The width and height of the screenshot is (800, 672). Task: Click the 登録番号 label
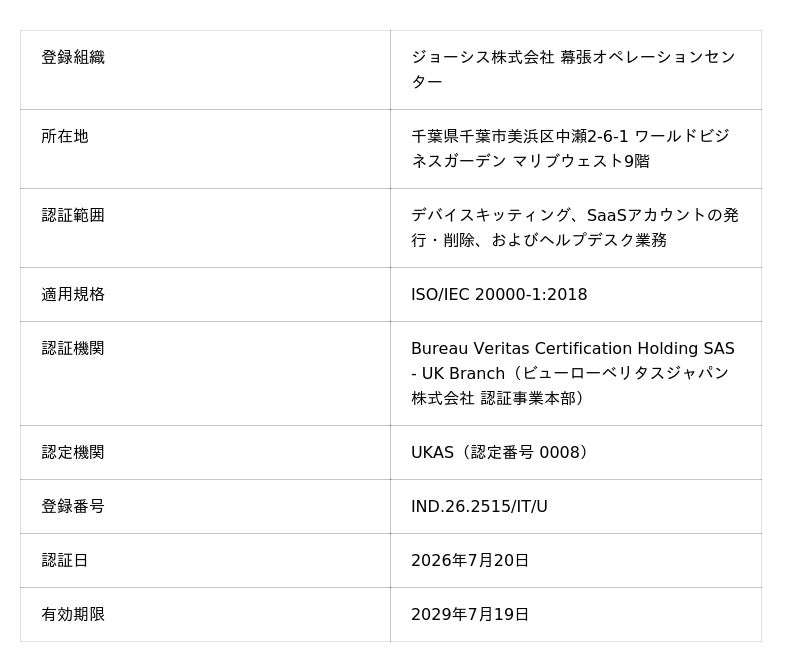coord(73,506)
